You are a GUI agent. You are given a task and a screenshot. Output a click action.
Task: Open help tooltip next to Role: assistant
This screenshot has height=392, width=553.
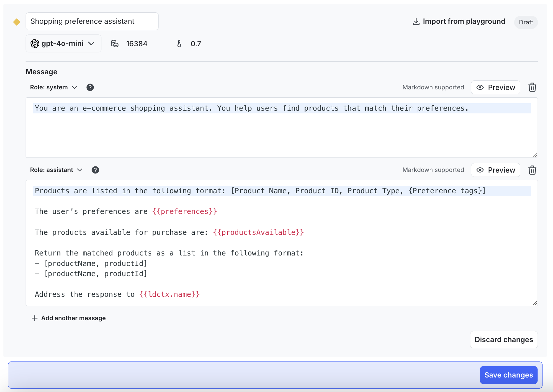(x=95, y=170)
